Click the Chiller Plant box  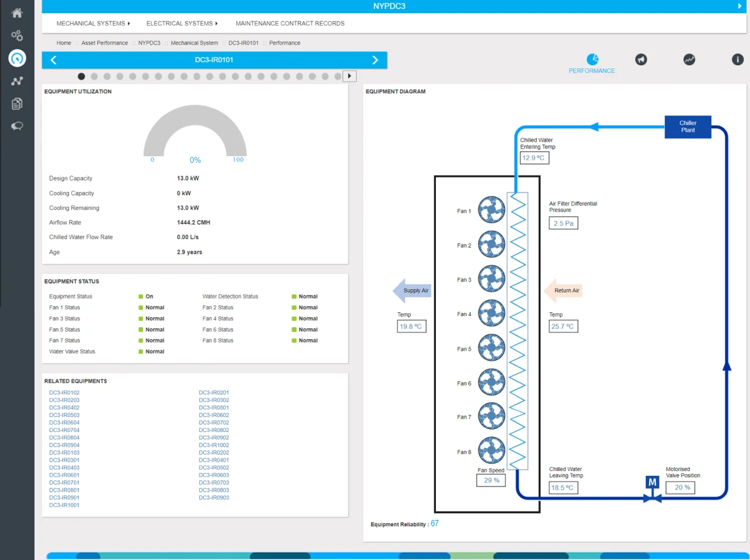688,127
